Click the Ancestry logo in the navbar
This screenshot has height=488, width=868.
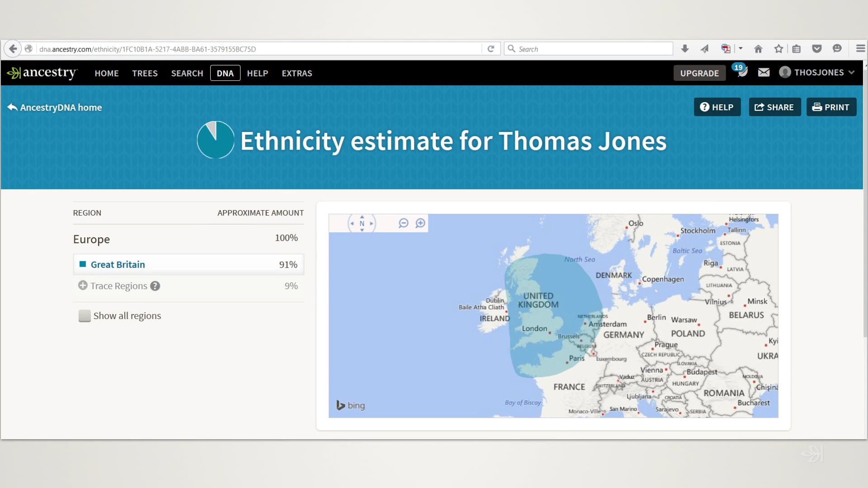[42, 73]
